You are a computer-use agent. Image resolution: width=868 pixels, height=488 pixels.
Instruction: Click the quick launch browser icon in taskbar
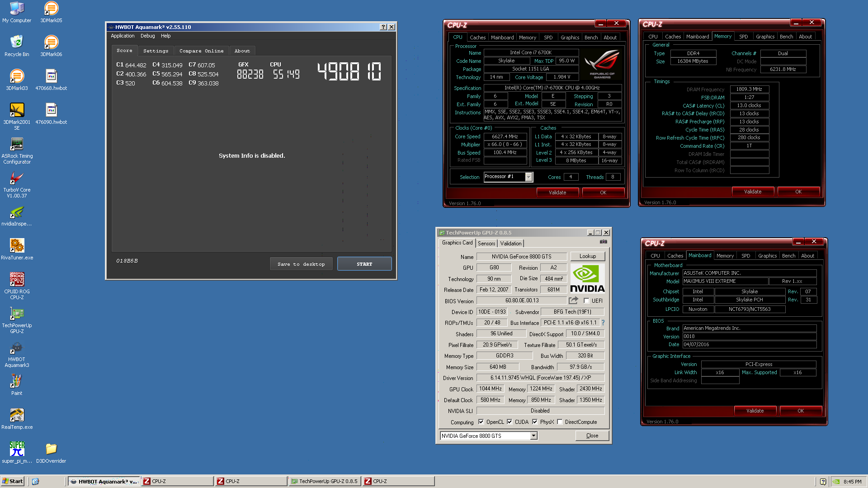[36, 481]
